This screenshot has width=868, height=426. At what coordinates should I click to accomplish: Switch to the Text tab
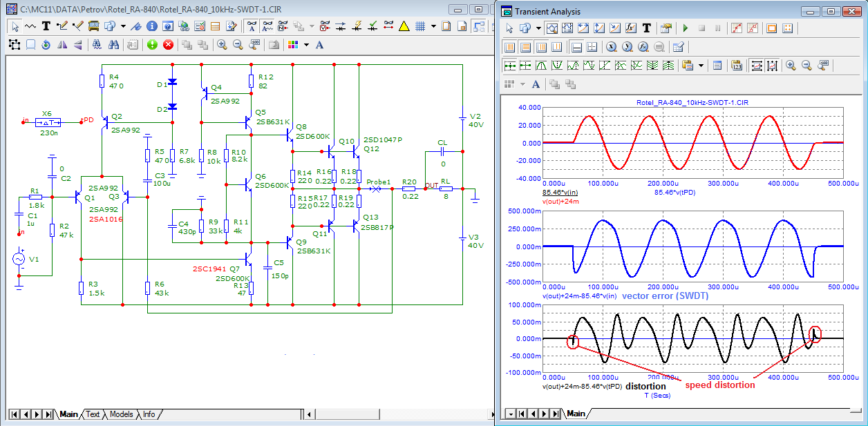[93, 414]
